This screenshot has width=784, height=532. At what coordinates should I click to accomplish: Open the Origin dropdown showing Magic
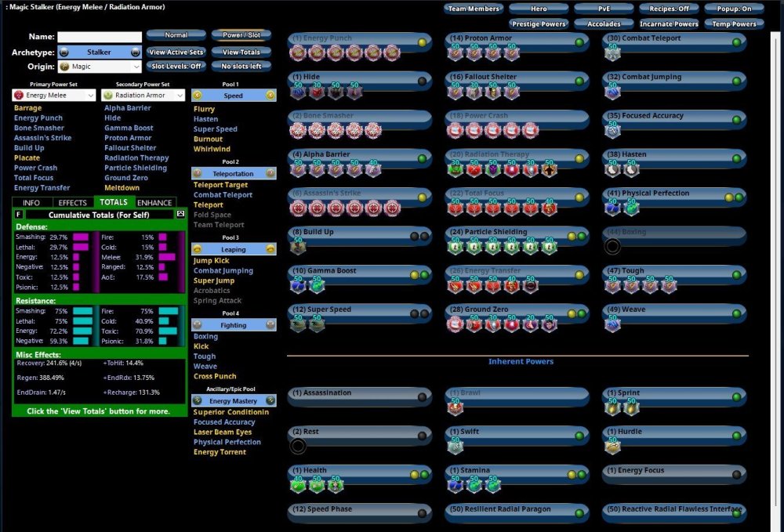100,67
